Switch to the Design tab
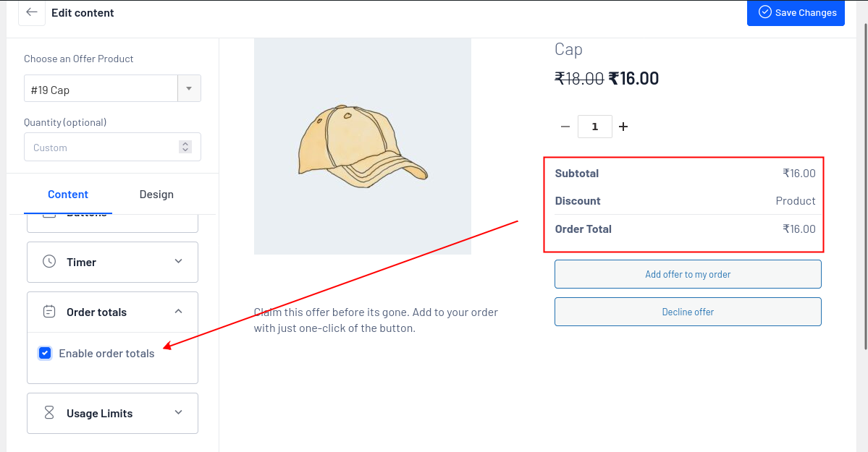This screenshot has width=868, height=452. click(x=156, y=194)
